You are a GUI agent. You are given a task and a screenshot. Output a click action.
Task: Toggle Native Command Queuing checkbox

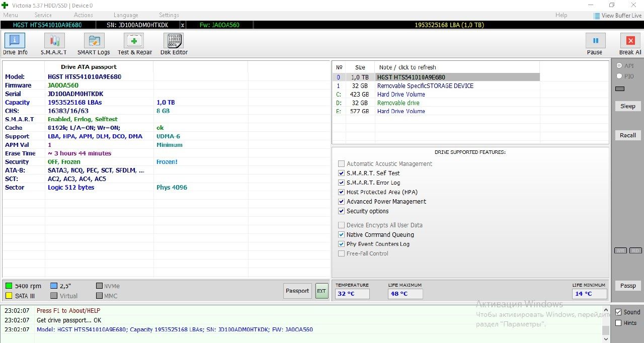click(342, 235)
